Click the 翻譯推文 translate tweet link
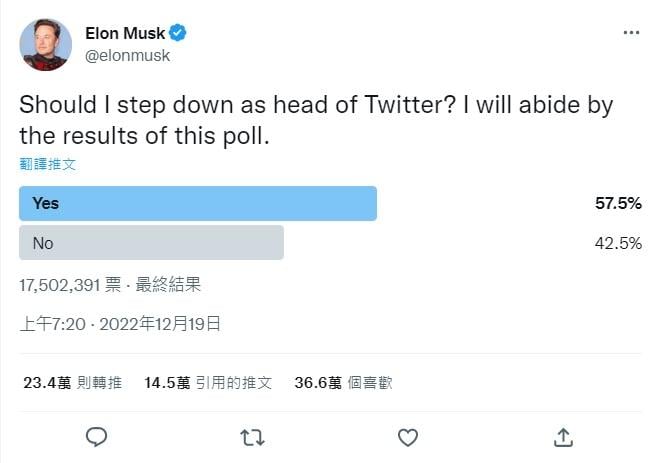 point(48,162)
